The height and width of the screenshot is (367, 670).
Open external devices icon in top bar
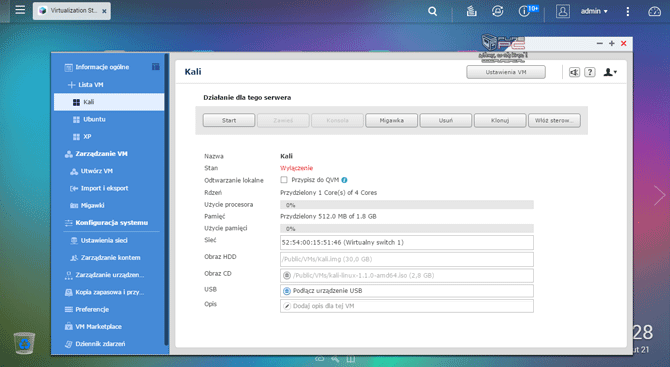click(497, 11)
